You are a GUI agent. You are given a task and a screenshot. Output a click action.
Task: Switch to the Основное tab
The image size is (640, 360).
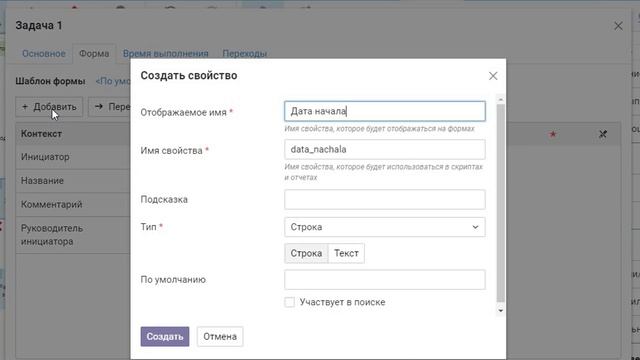44,54
